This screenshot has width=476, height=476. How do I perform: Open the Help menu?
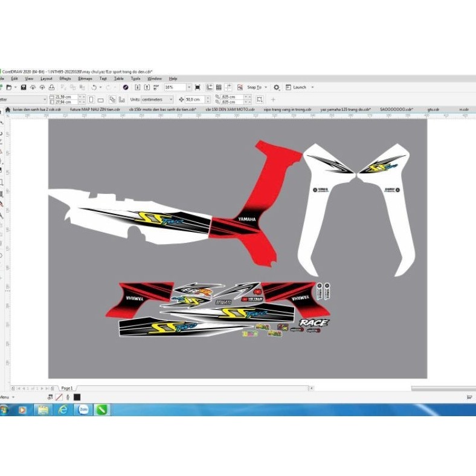173,79
